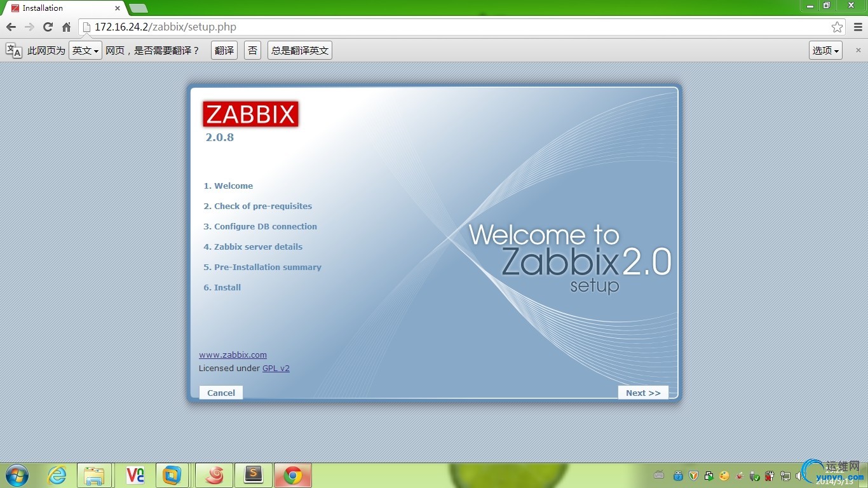Click the browser forward arrow
The image size is (868, 488).
29,27
